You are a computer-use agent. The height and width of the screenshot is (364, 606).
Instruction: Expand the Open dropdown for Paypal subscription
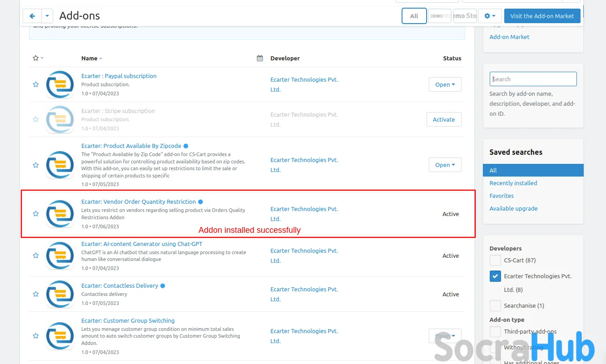coord(445,84)
